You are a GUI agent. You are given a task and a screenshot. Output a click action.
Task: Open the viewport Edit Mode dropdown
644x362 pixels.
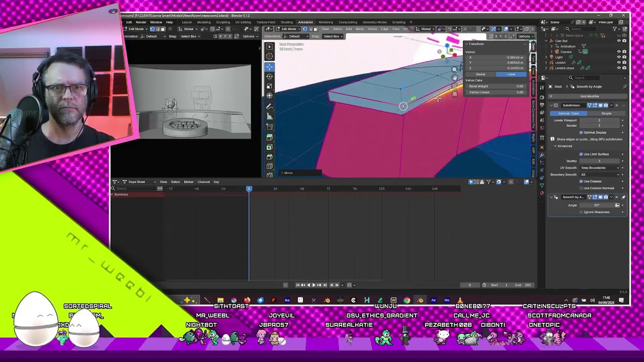click(x=289, y=29)
